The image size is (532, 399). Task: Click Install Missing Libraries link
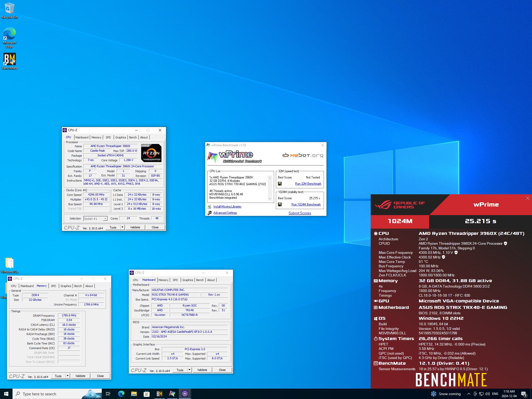point(227,207)
